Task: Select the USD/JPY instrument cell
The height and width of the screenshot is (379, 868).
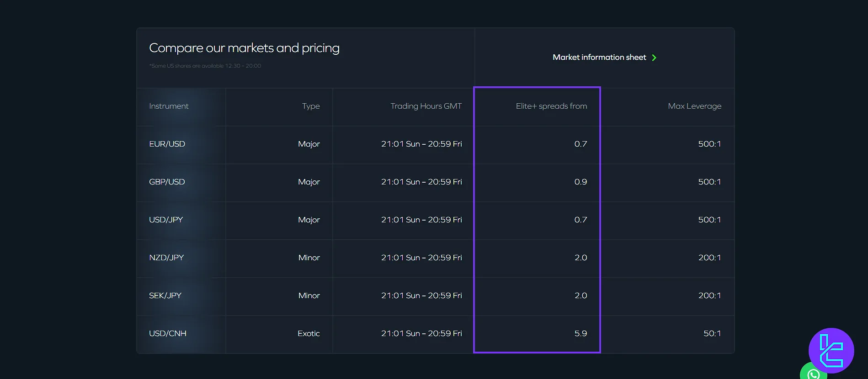Action: [166, 220]
